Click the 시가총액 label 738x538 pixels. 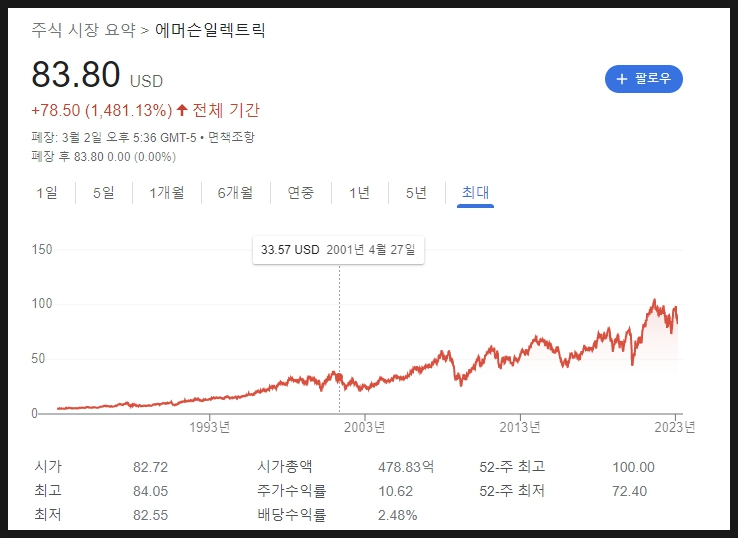(285, 466)
